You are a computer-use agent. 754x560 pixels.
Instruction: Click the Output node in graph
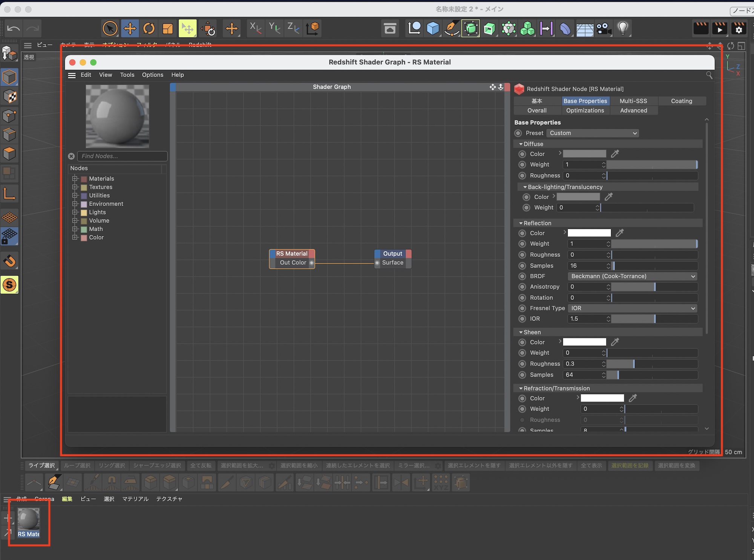pyautogui.click(x=392, y=254)
